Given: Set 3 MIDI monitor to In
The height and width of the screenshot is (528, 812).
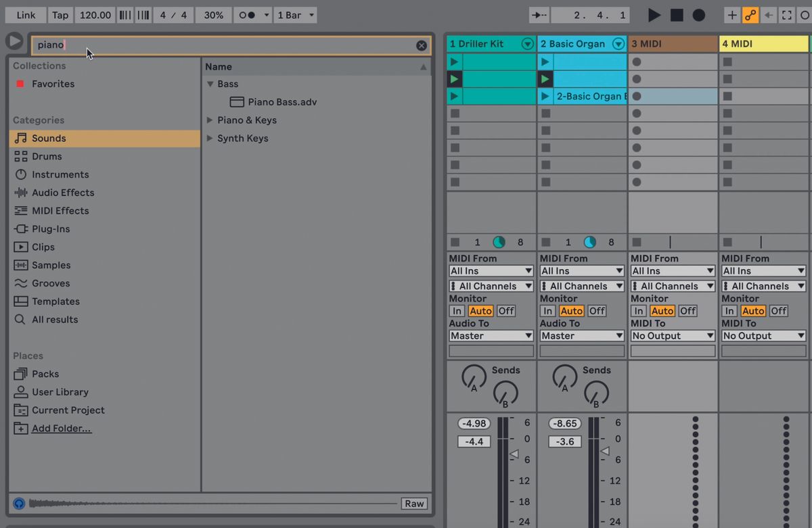Looking at the screenshot, I should [x=639, y=311].
